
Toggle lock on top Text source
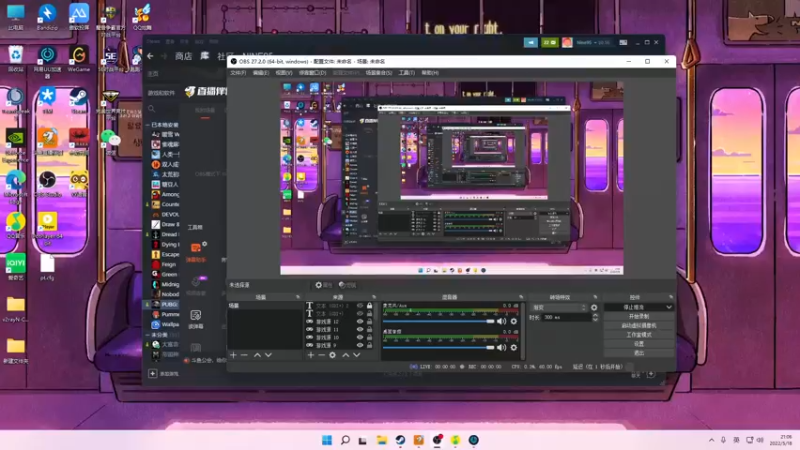coord(369,306)
